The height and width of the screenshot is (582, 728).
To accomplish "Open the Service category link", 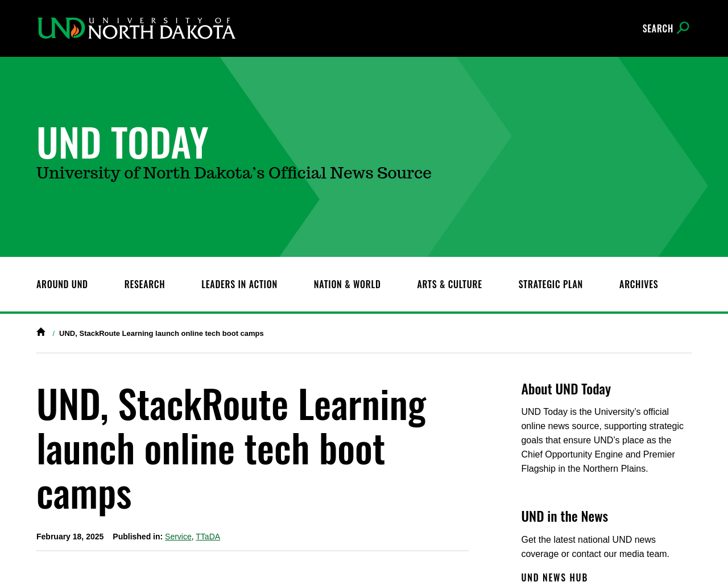I will [x=178, y=537].
